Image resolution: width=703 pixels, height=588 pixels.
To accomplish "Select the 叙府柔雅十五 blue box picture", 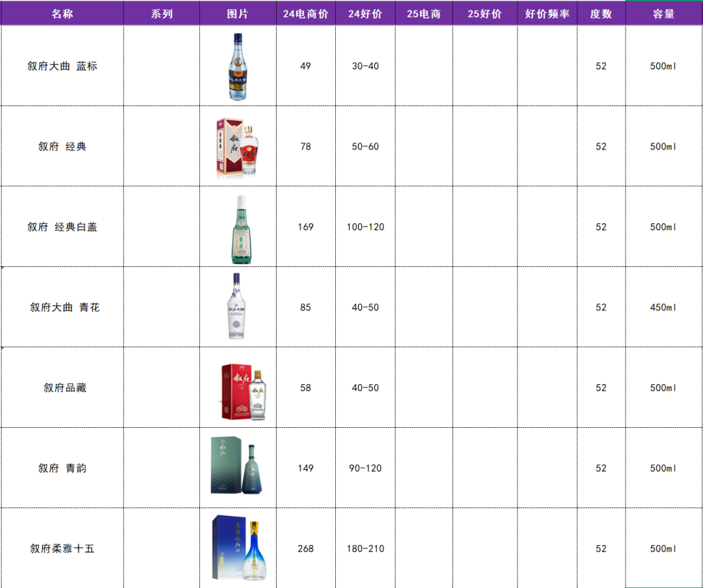I will 238,547.
